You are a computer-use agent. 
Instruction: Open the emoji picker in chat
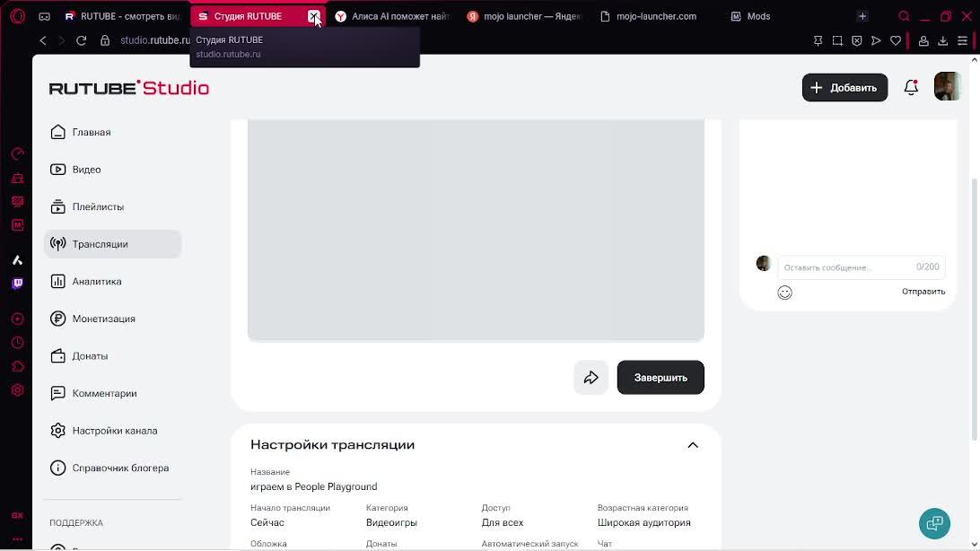tap(785, 293)
